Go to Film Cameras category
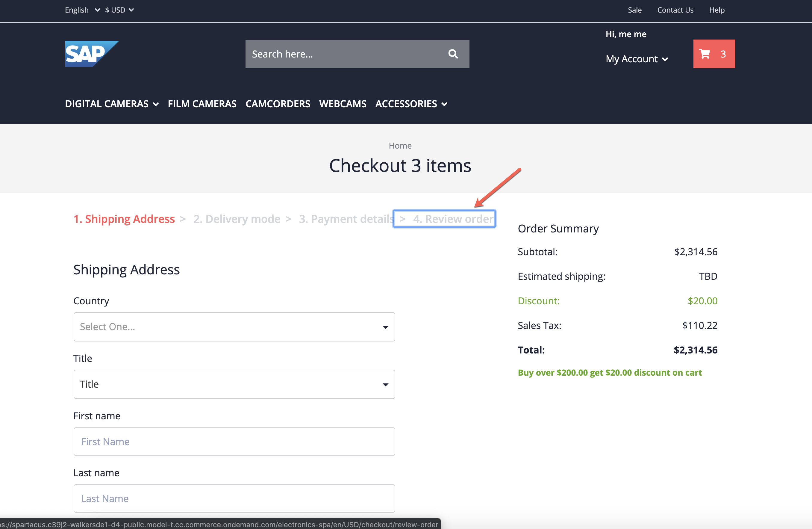The width and height of the screenshot is (812, 529). click(202, 104)
